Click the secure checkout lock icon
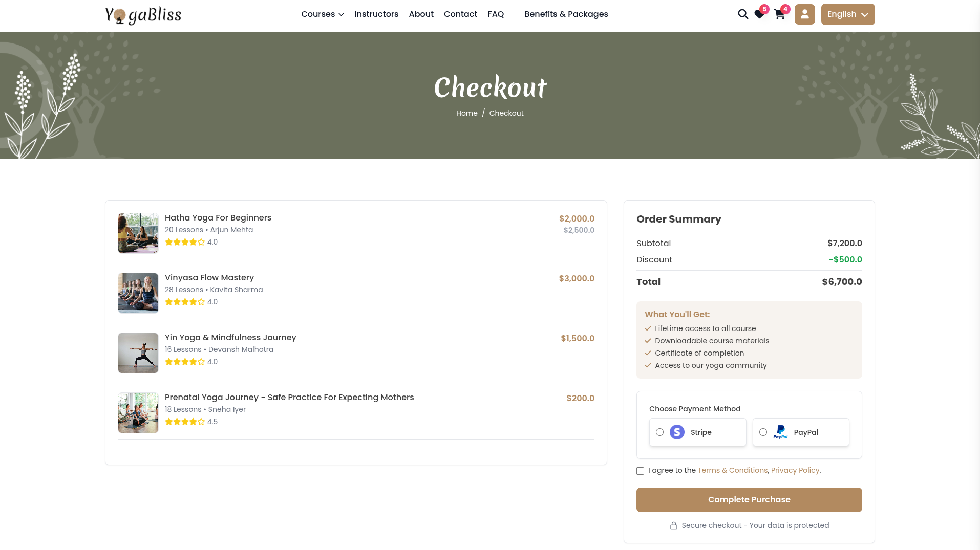Viewport: 980px width, 550px height. pos(674,526)
